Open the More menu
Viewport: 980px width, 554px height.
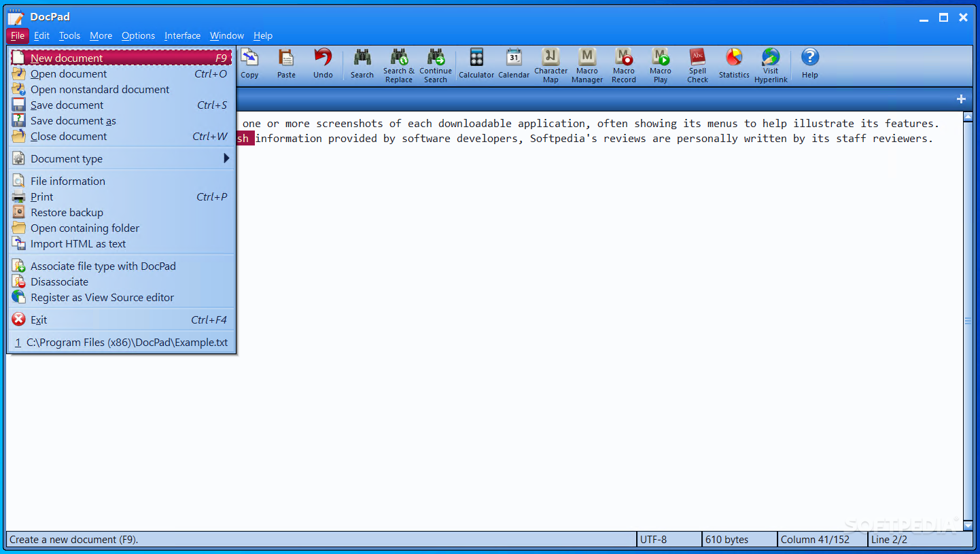[101, 36]
